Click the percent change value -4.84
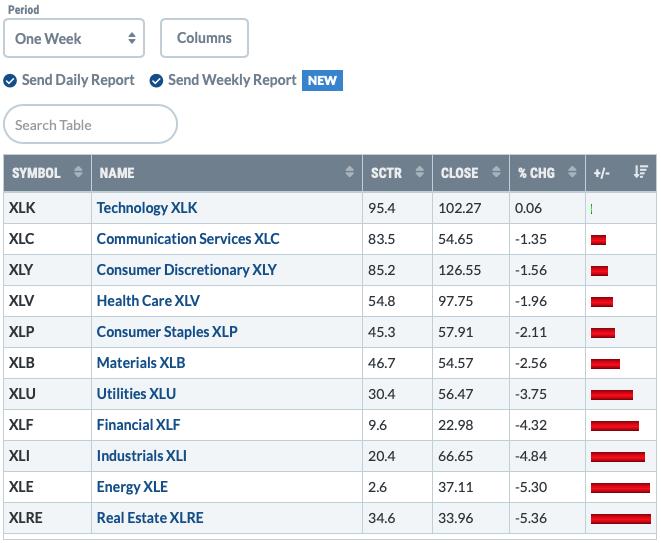The height and width of the screenshot is (543, 661). pyautogui.click(x=531, y=456)
